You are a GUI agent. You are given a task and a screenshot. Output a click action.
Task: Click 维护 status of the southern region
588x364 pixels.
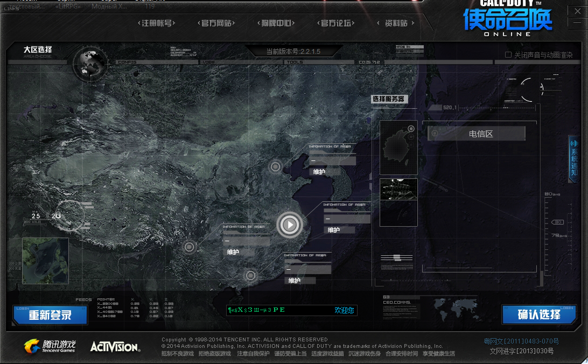point(295,281)
